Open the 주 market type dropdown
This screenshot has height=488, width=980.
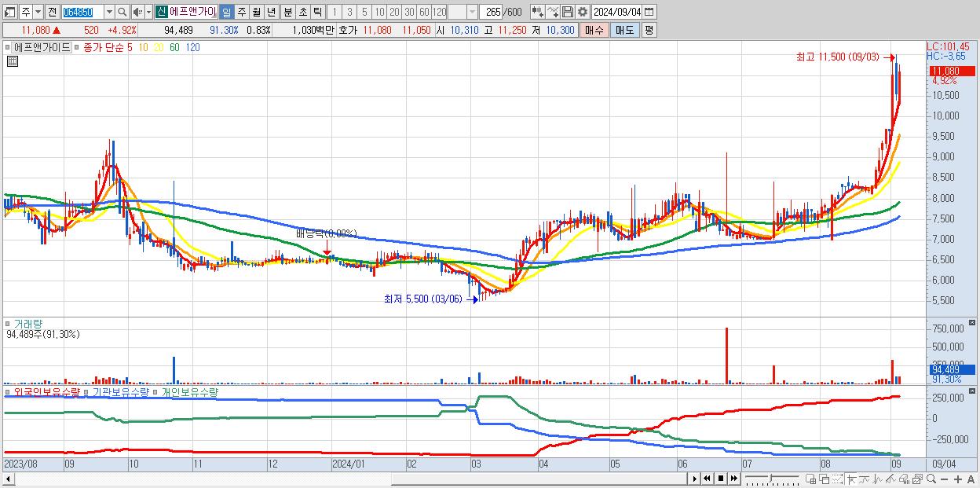pyautogui.click(x=38, y=12)
